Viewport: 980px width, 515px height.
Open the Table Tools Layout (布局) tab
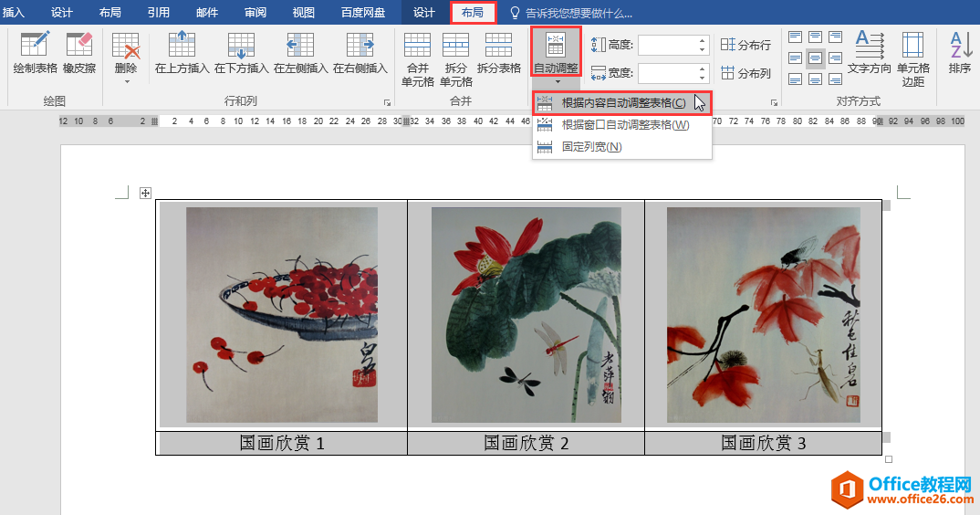click(x=473, y=13)
